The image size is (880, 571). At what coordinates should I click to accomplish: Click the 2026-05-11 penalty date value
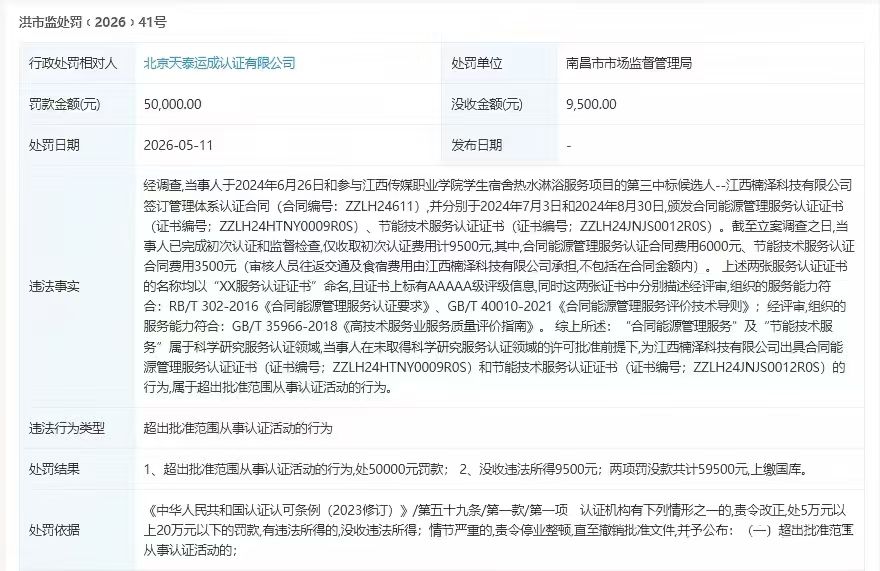[178, 145]
